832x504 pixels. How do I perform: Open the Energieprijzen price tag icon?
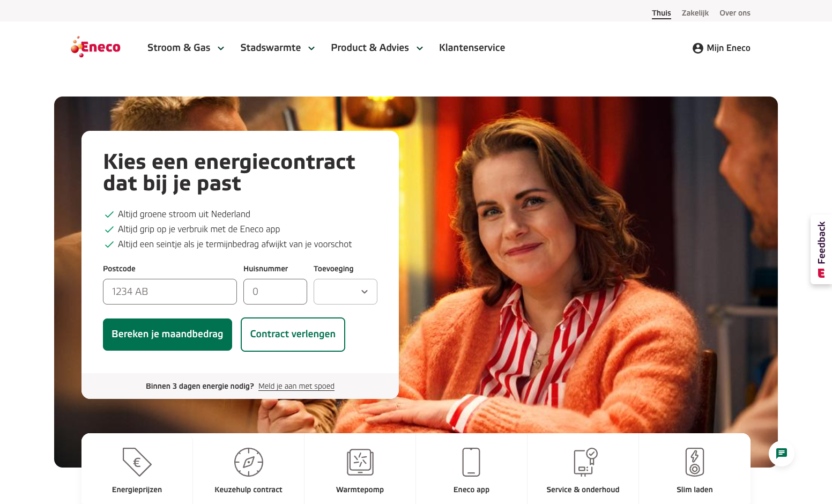tap(137, 462)
